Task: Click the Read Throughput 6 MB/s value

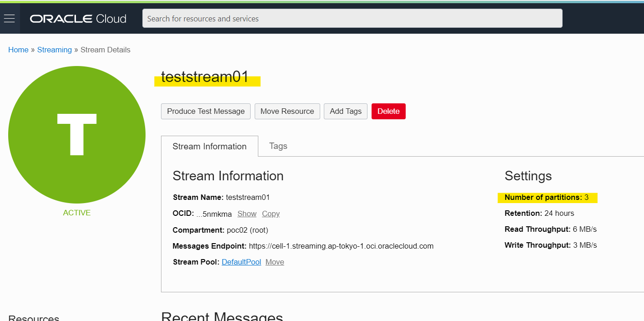Action: click(585, 229)
